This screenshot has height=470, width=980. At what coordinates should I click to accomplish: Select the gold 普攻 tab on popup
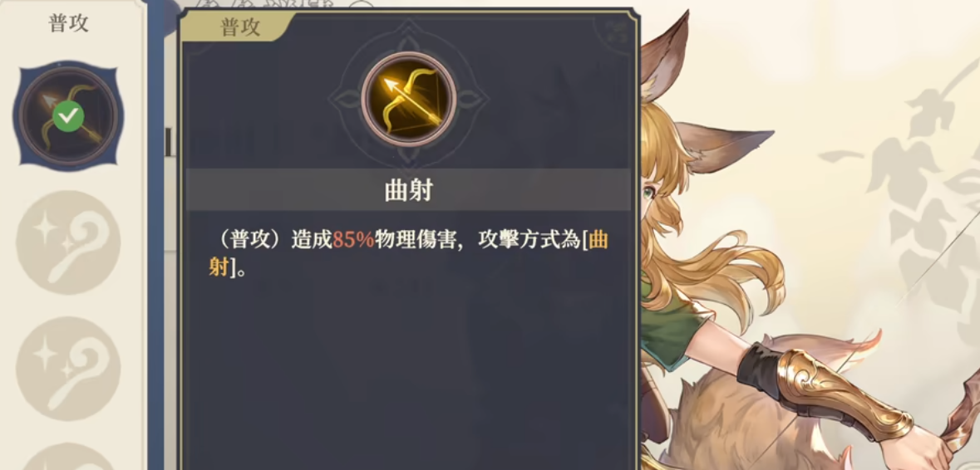click(x=240, y=27)
